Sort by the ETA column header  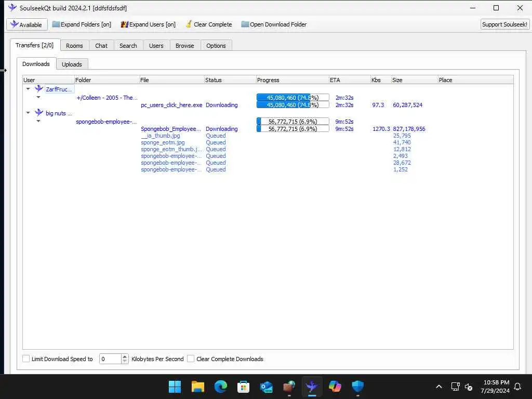coord(350,80)
